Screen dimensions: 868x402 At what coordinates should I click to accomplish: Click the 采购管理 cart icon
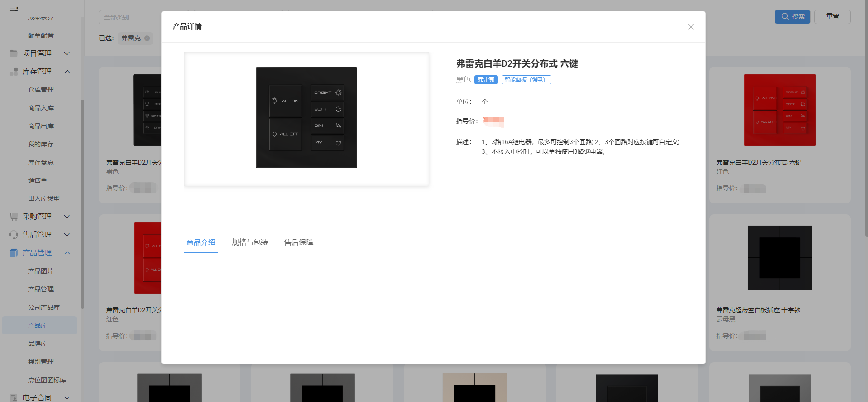click(x=14, y=217)
